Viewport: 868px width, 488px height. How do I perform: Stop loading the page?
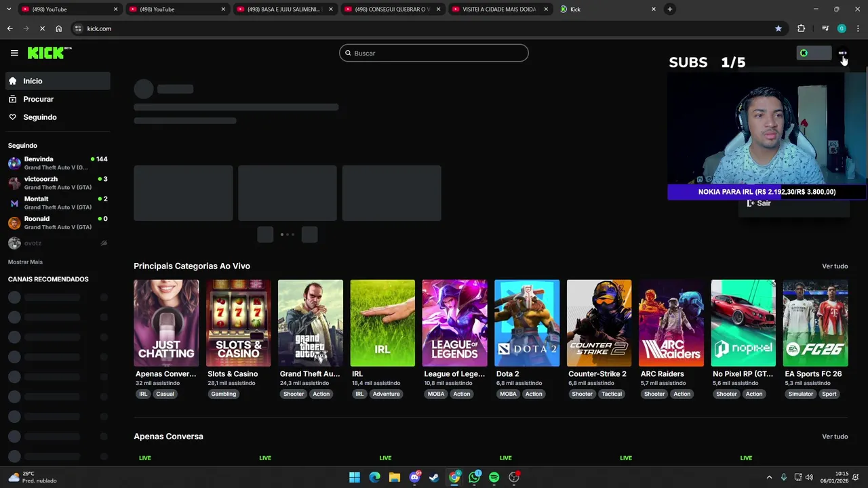point(42,28)
